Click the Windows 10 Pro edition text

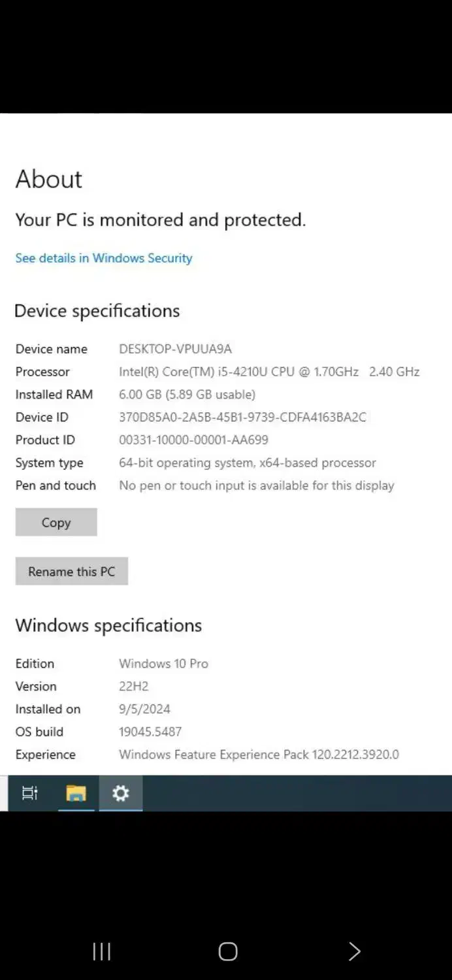[x=163, y=664]
